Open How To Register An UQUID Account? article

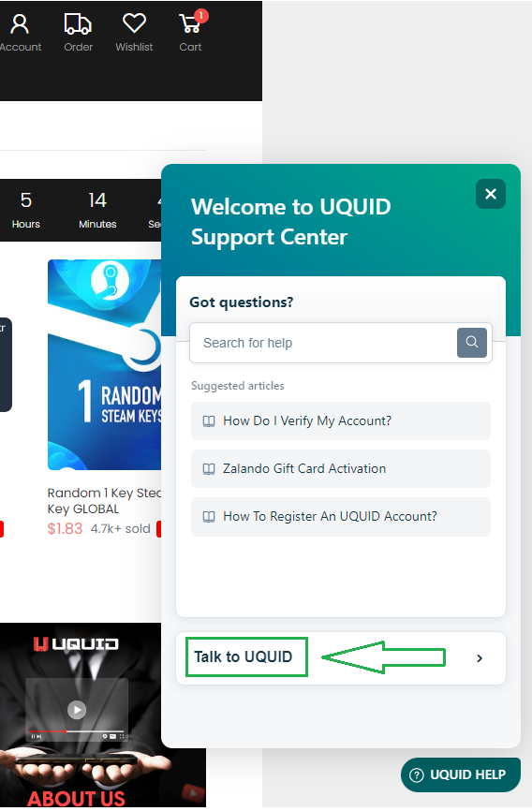click(341, 517)
